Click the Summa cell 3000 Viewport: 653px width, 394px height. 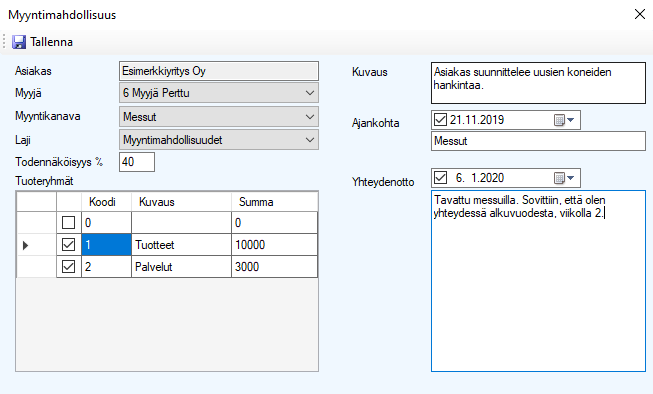click(x=274, y=267)
